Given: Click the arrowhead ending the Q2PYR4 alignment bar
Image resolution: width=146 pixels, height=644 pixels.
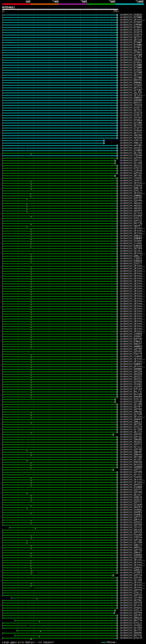Looking at the screenshot, I should coord(115,613).
